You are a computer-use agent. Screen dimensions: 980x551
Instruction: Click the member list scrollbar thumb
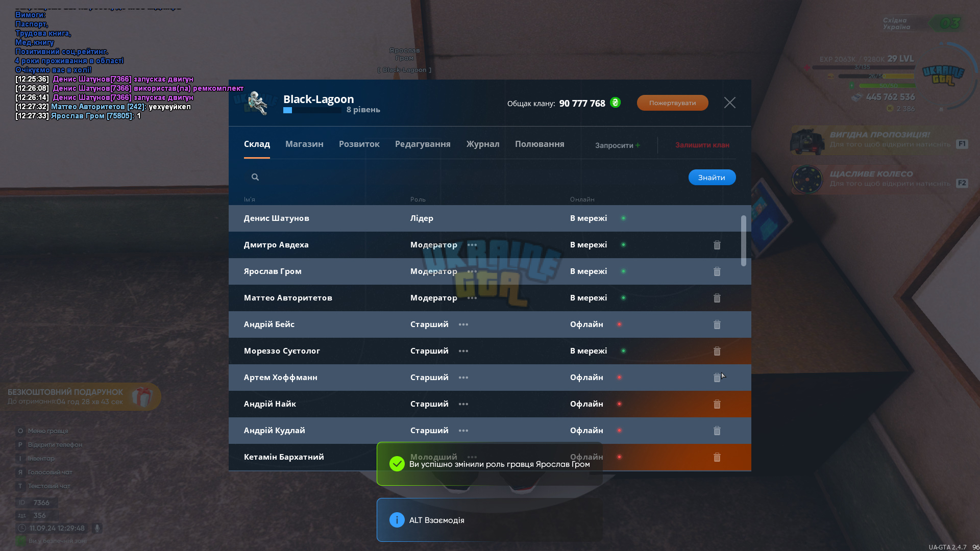(744, 241)
